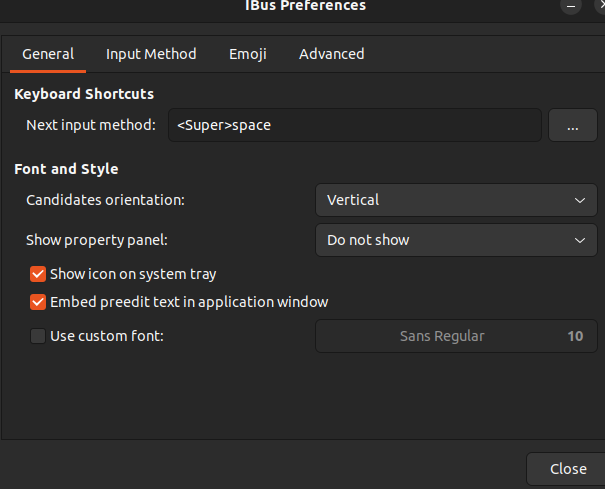Click the Next input method label

click(91, 125)
